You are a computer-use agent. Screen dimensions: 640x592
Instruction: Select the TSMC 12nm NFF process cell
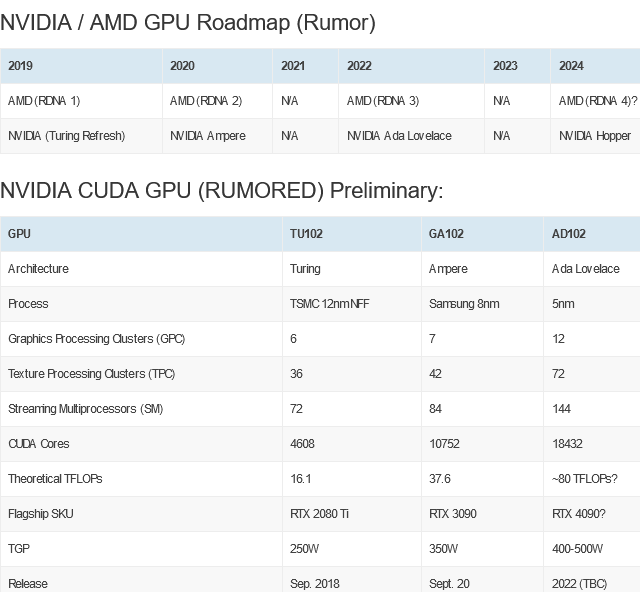pyautogui.click(x=330, y=304)
